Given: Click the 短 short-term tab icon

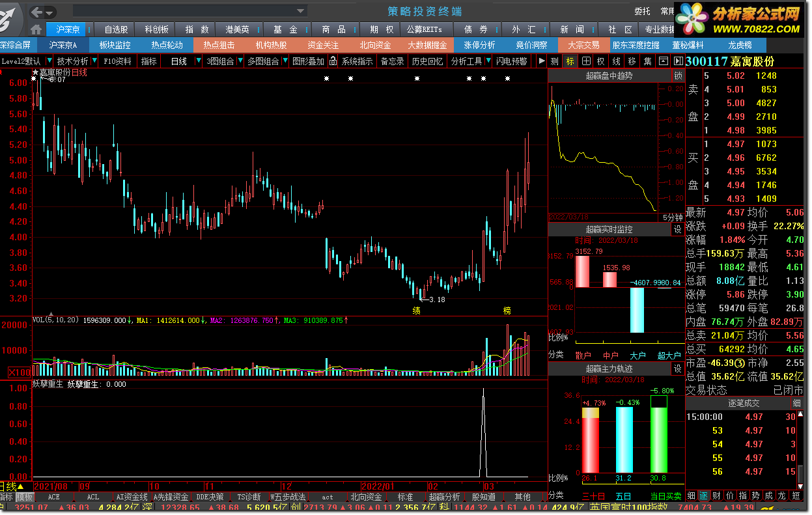Looking at the screenshot, I should [796, 496].
